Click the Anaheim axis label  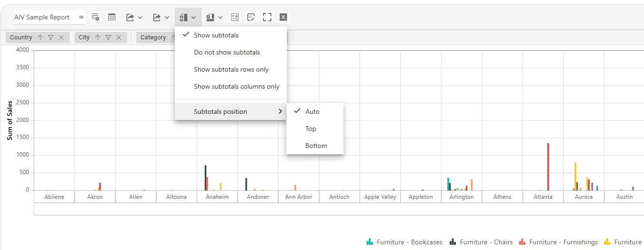217,197
